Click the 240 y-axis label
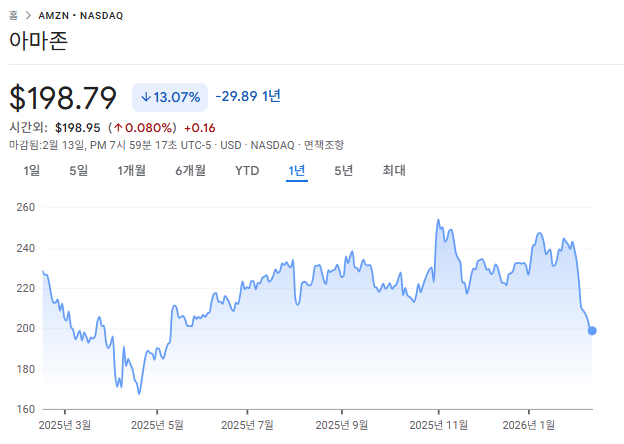 (x=25, y=248)
